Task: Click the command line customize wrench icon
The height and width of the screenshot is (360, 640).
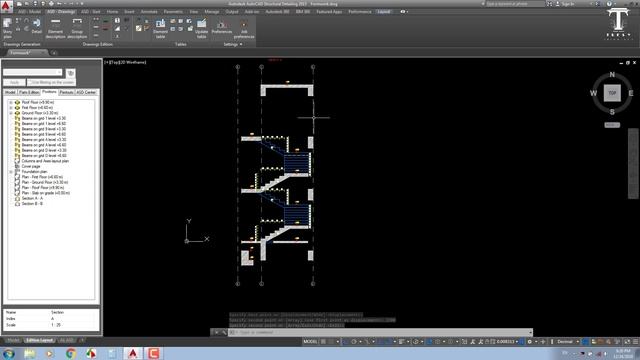Action: click(224, 332)
